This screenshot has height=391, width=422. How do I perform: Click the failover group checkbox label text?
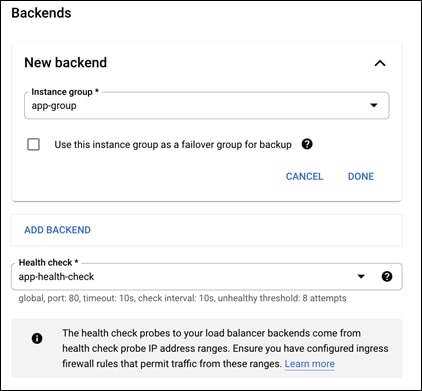tap(173, 145)
